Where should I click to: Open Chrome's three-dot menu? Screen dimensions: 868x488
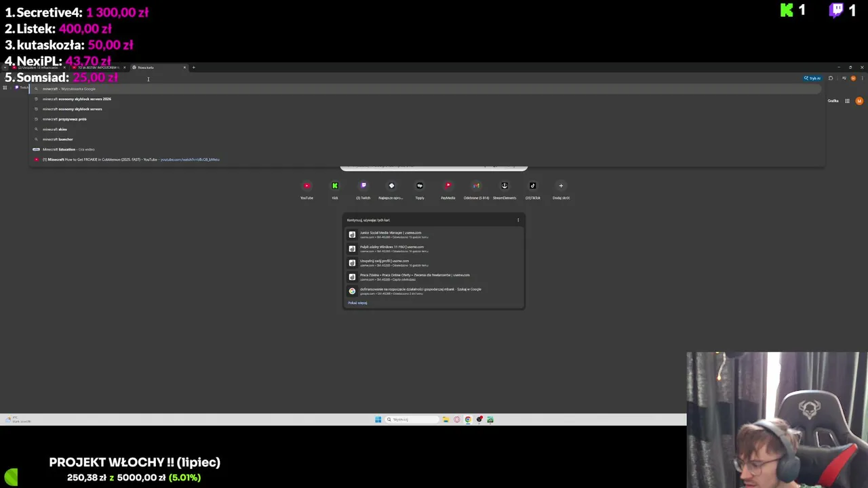point(863,79)
